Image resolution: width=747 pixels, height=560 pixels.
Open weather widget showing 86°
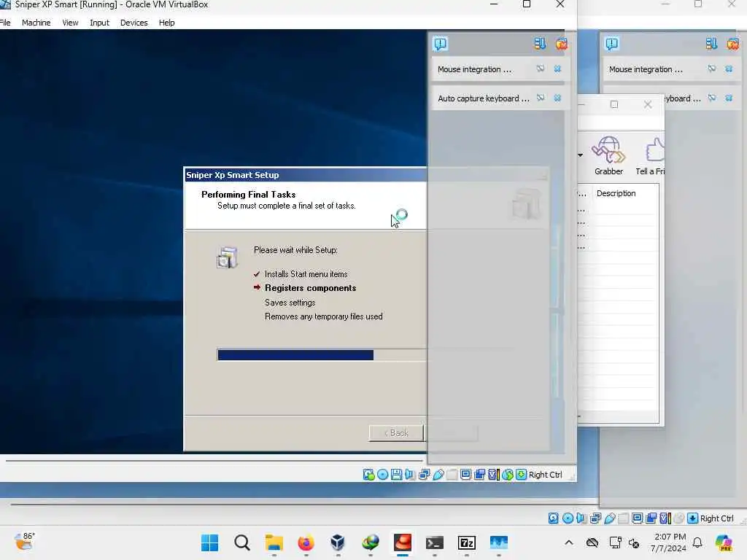pos(24,542)
